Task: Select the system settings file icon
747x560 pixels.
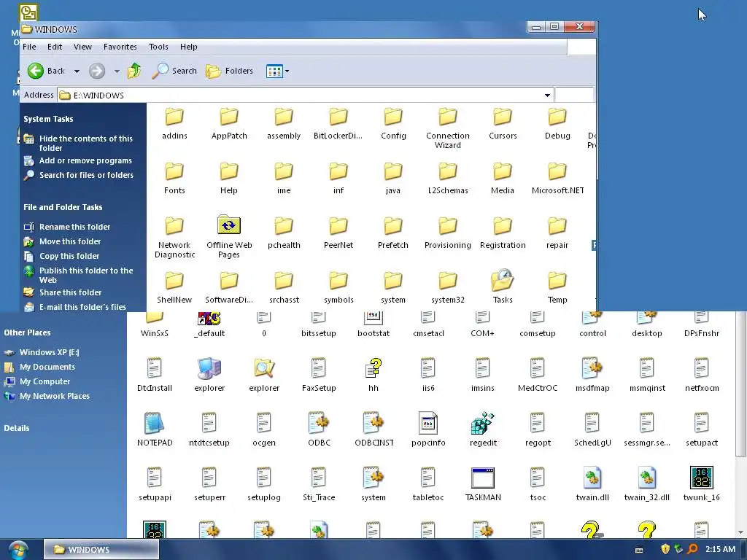Action: [373, 478]
